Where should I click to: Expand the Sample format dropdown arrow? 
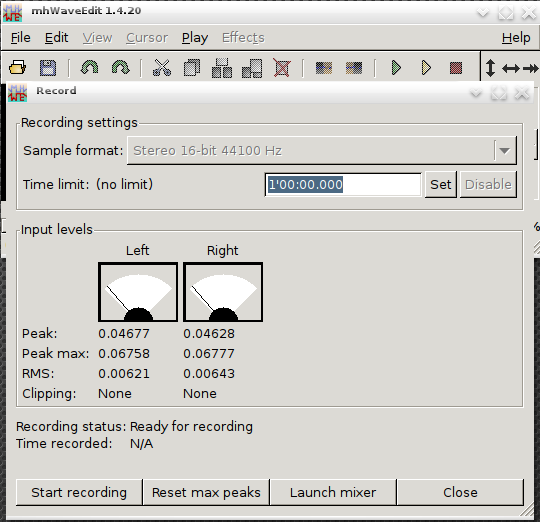[505, 150]
